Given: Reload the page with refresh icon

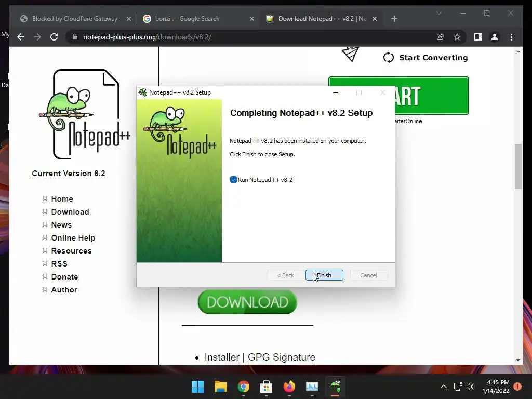Looking at the screenshot, I should pyautogui.click(x=54, y=37).
